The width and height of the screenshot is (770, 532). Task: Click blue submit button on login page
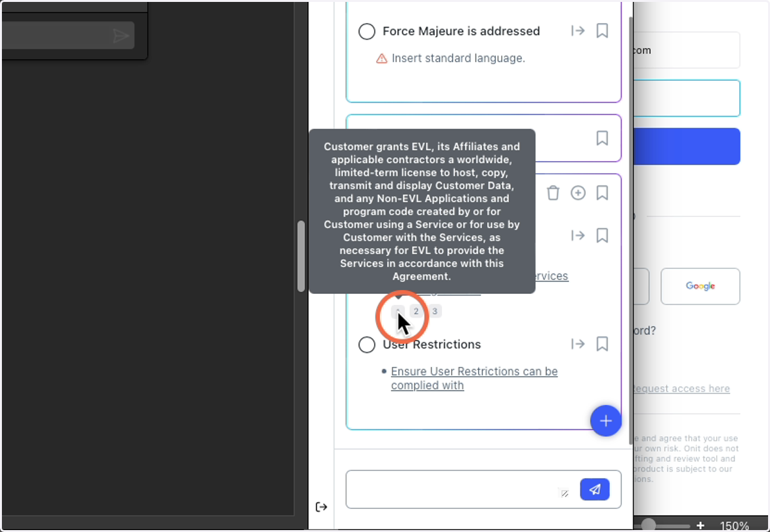click(687, 146)
